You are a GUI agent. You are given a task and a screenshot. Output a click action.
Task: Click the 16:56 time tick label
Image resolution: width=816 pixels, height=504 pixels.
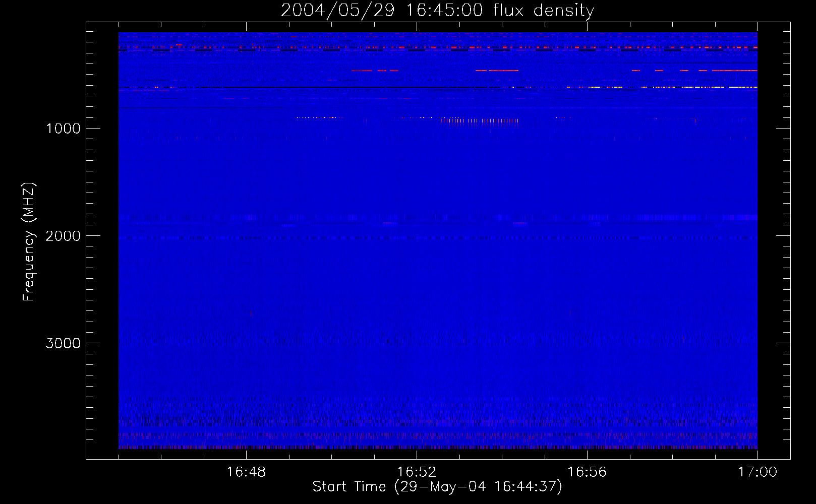pyautogui.click(x=587, y=472)
